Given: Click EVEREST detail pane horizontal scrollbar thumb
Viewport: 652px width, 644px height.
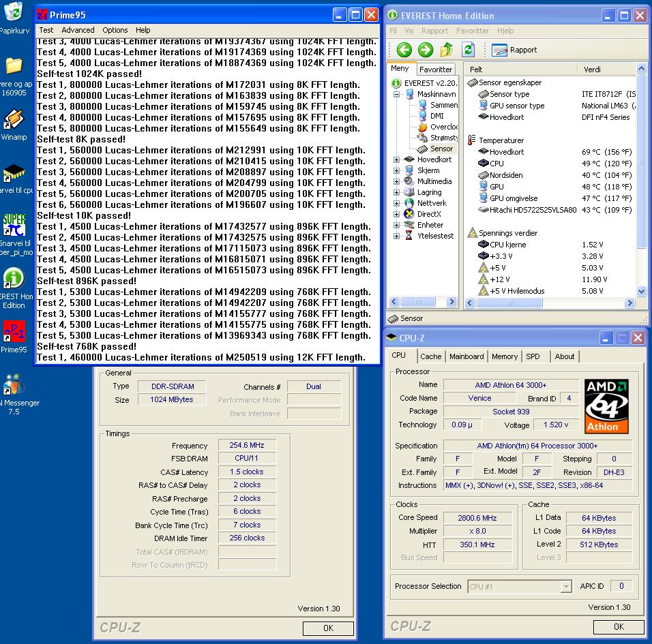Looking at the screenshot, I should tap(509, 303).
